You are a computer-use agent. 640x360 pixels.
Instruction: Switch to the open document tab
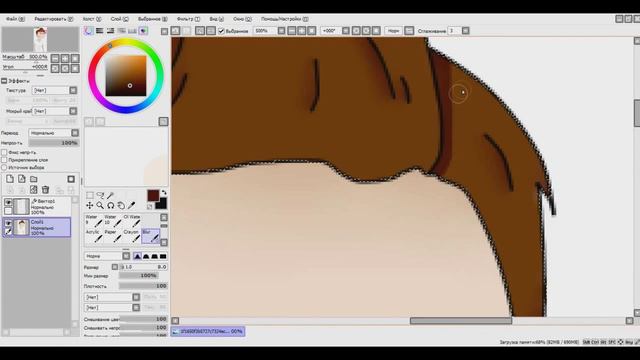[208, 331]
